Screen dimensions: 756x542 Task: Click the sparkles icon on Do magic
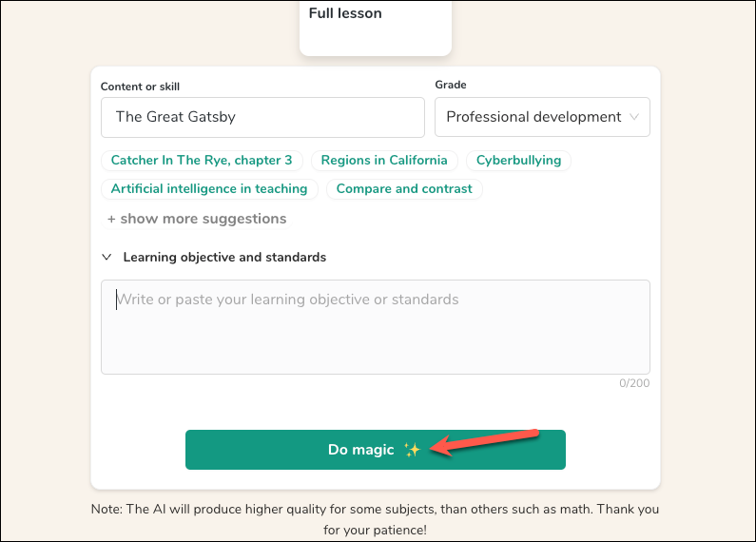(412, 450)
